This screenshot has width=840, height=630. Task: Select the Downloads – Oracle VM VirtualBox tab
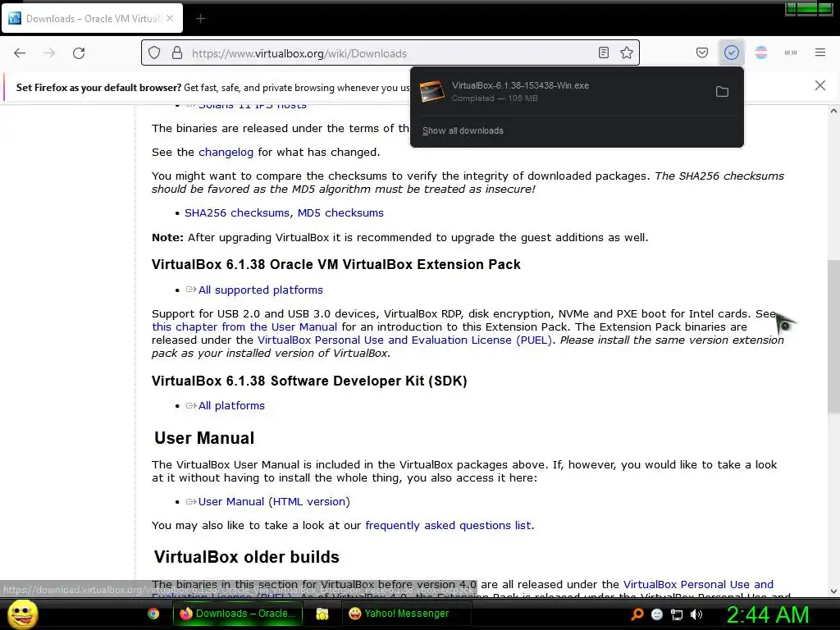pos(92,18)
